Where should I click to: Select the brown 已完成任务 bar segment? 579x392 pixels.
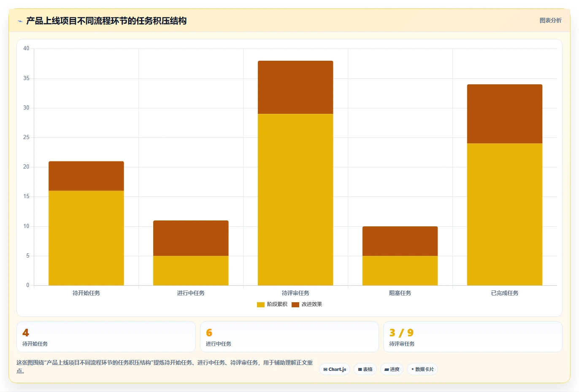(x=505, y=114)
